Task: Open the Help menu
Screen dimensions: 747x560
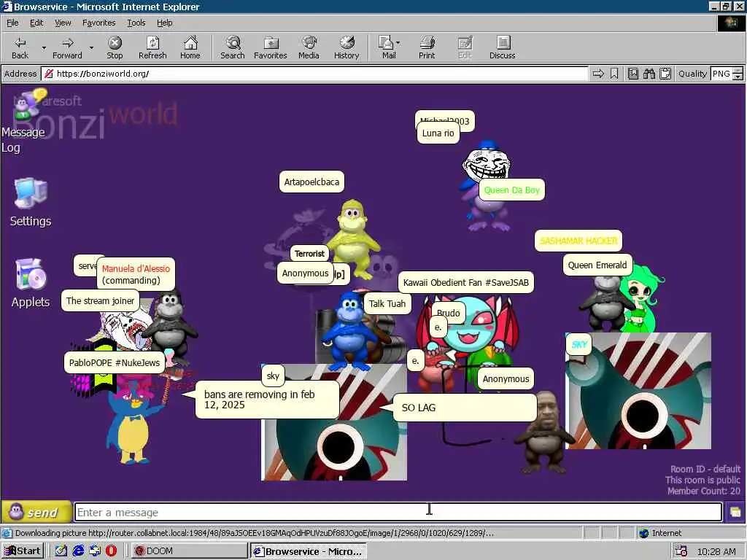Action: pyautogui.click(x=164, y=23)
